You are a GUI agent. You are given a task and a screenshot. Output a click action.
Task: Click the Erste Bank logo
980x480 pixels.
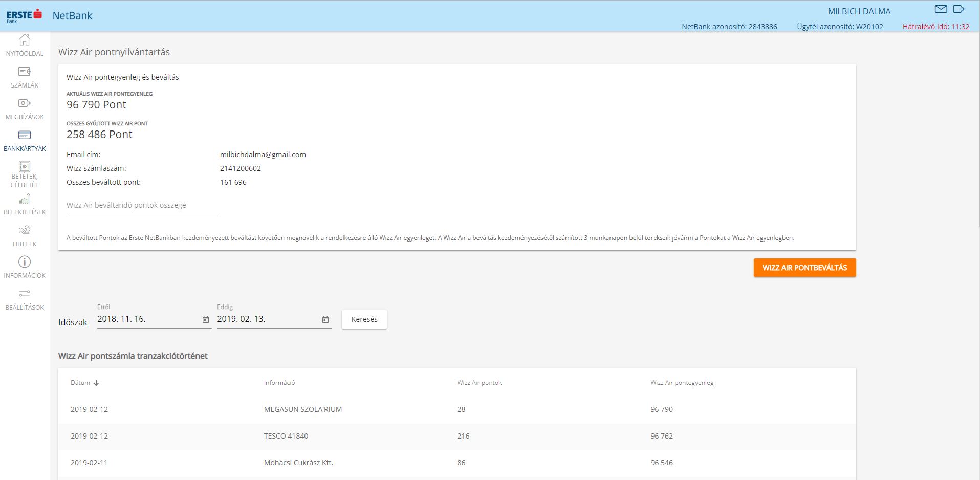pos(24,16)
